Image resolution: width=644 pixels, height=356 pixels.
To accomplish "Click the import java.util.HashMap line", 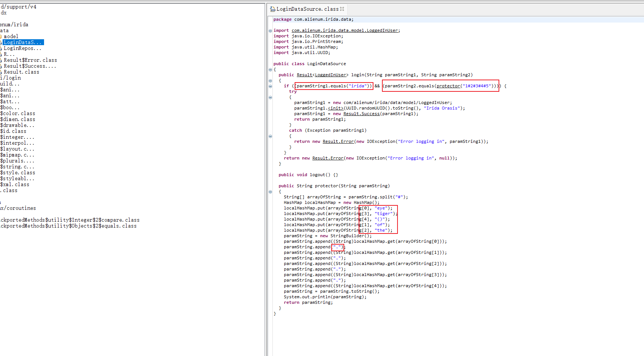I will pyautogui.click(x=306, y=47).
